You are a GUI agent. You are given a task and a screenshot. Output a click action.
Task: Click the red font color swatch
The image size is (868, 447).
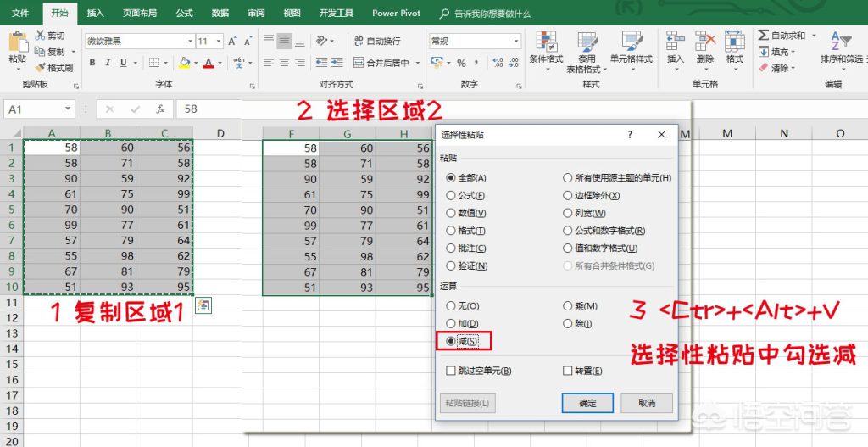209,63
